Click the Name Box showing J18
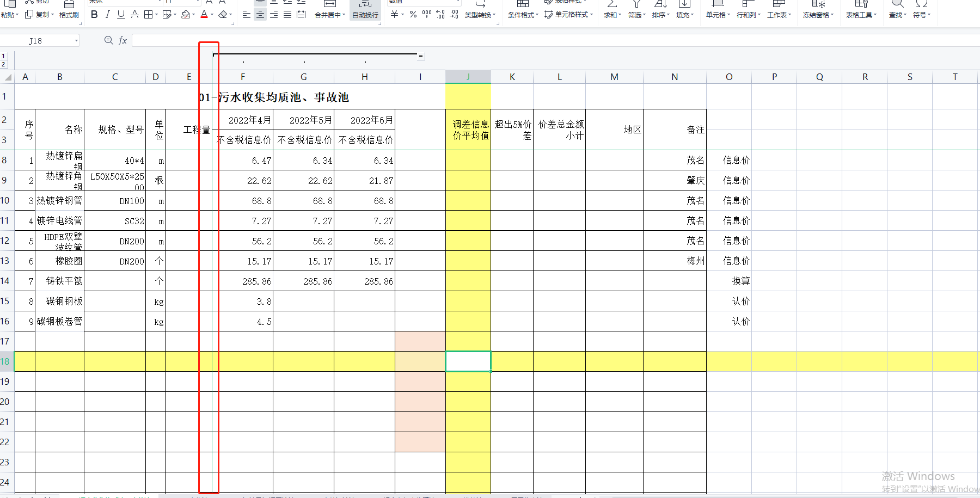 [35, 41]
